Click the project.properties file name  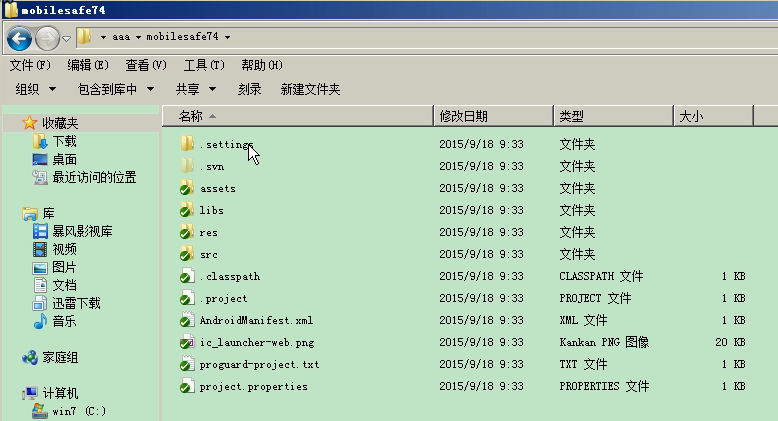(253, 386)
